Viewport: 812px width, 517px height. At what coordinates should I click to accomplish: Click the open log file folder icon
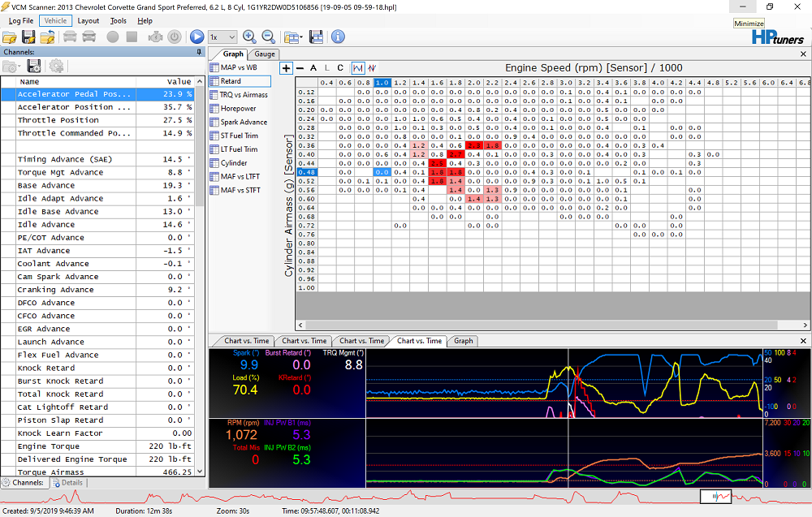point(10,37)
